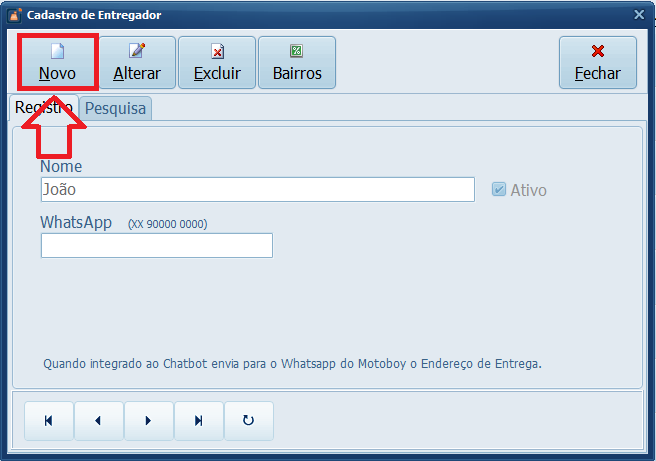This screenshot has height=461, width=656.
Task: Close the Cadastro de Entregador window
Action: coord(639,15)
